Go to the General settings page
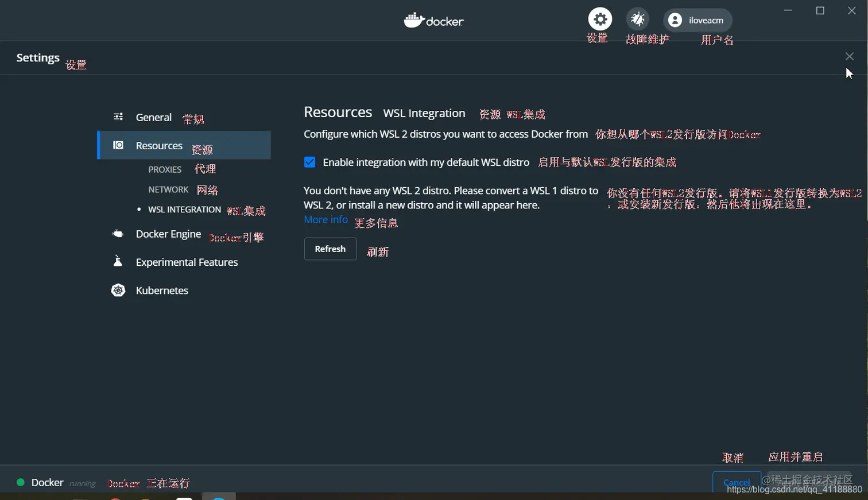868x500 pixels. coord(153,117)
